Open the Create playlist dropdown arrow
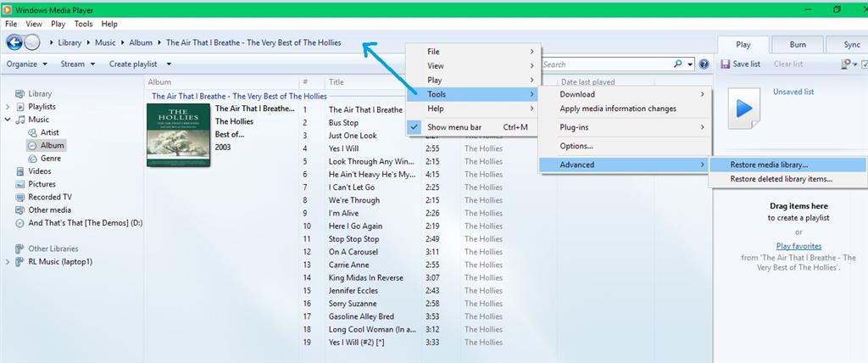868x363 pixels. pyautogui.click(x=169, y=64)
